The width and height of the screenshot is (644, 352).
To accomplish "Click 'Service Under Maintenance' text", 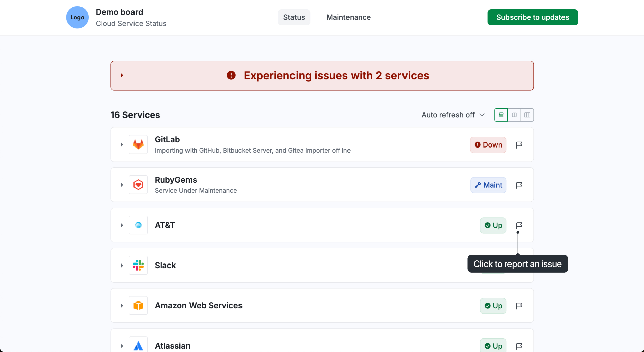I will (196, 190).
